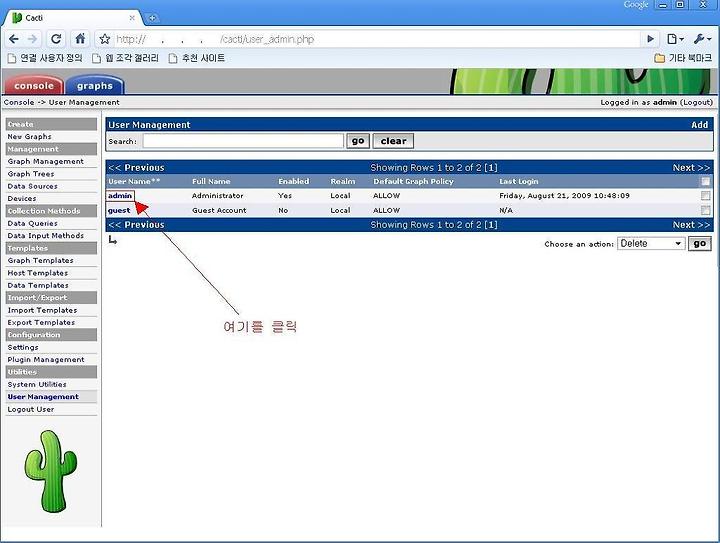The height and width of the screenshot is (543, 720).
Task: Open the 웹 조각 갤러리 bookmark
Action: [125, 58]
